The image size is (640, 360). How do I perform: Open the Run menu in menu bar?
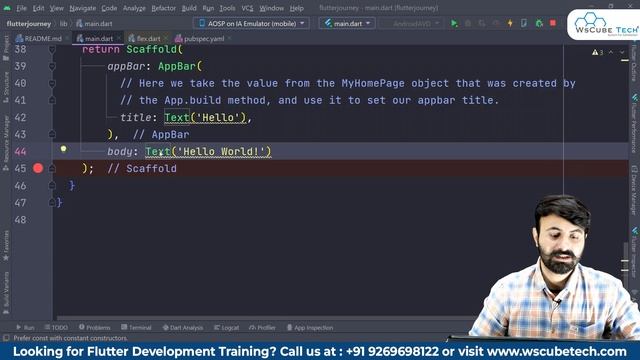(x=208, y=8)
